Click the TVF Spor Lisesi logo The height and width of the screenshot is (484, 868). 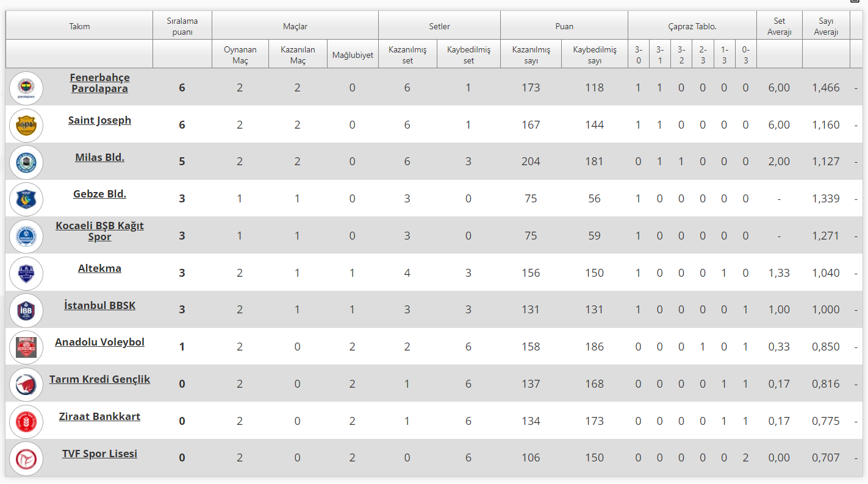pyautogui.click(x=26, y=458)
